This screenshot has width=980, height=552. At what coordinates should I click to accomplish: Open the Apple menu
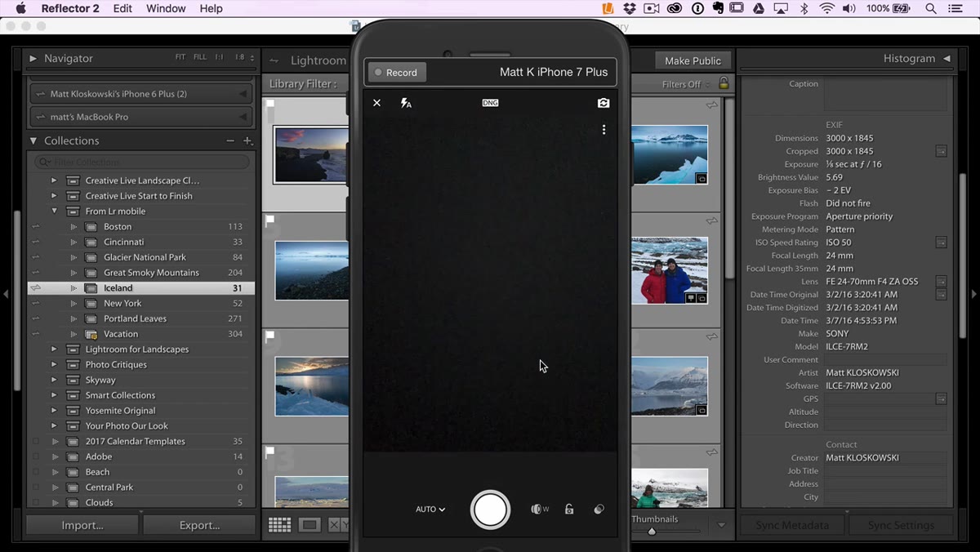coord(20,8)
